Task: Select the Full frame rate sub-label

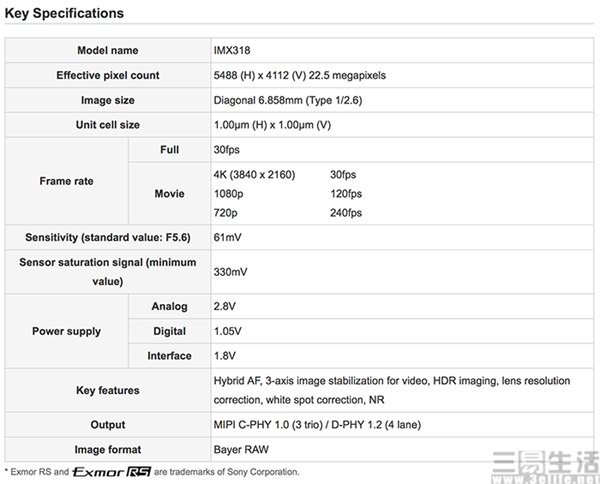Action: 169,149
